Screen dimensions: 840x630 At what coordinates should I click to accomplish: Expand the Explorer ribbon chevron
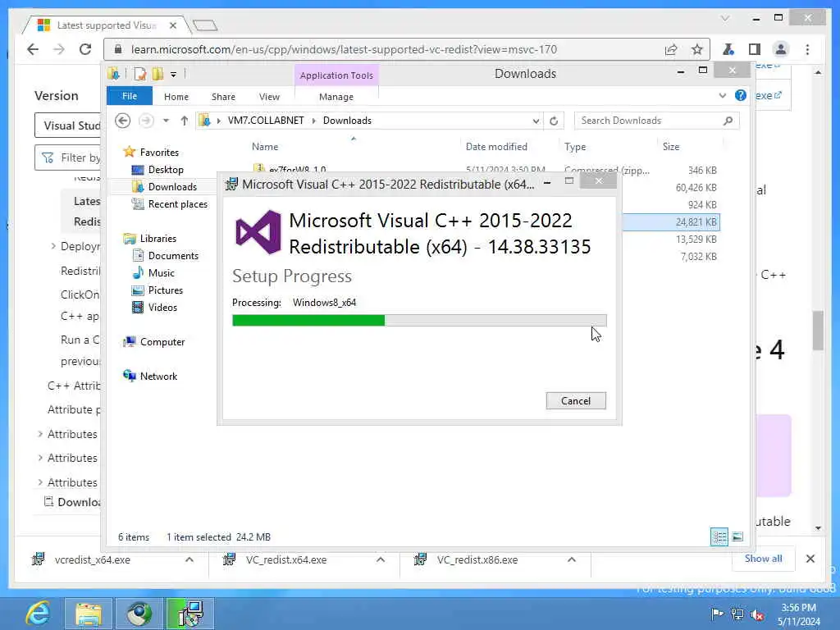click(x=722, y=95)
